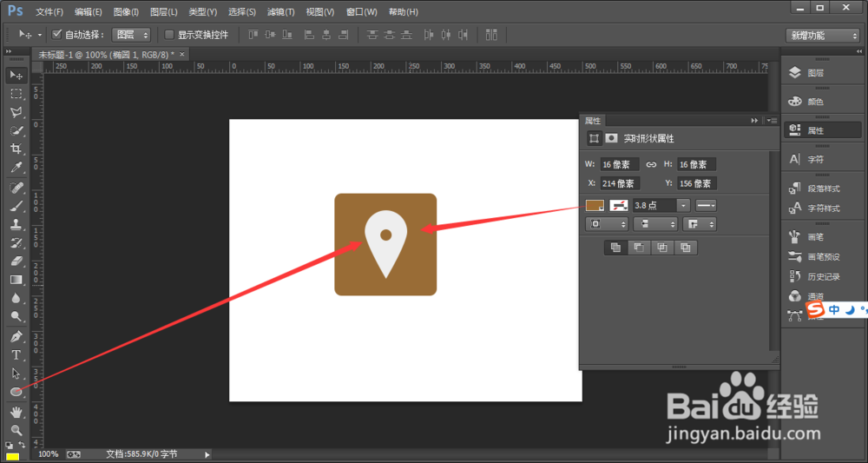Image resolution: width=868 pixels, height=463 pixels.
Task: Select the Polygonal Lasso tool
Action: (x=16, y=112)
